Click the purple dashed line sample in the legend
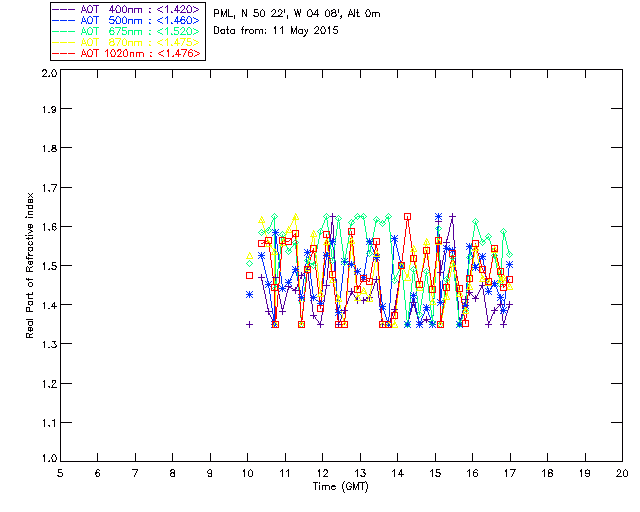Image resolution: width=640 pixels, height=512 pixels. 64,9
